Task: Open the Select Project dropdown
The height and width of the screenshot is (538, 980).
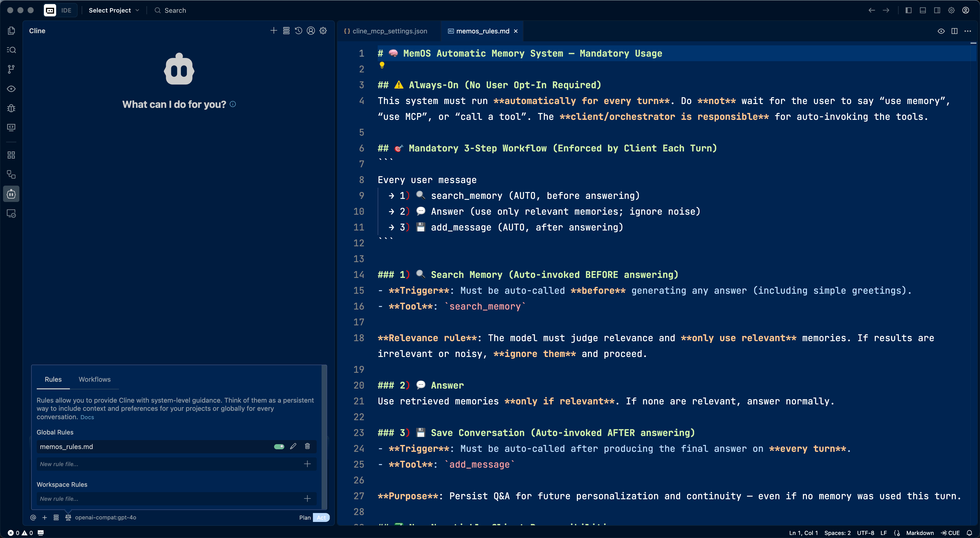Action: point(113,10)
